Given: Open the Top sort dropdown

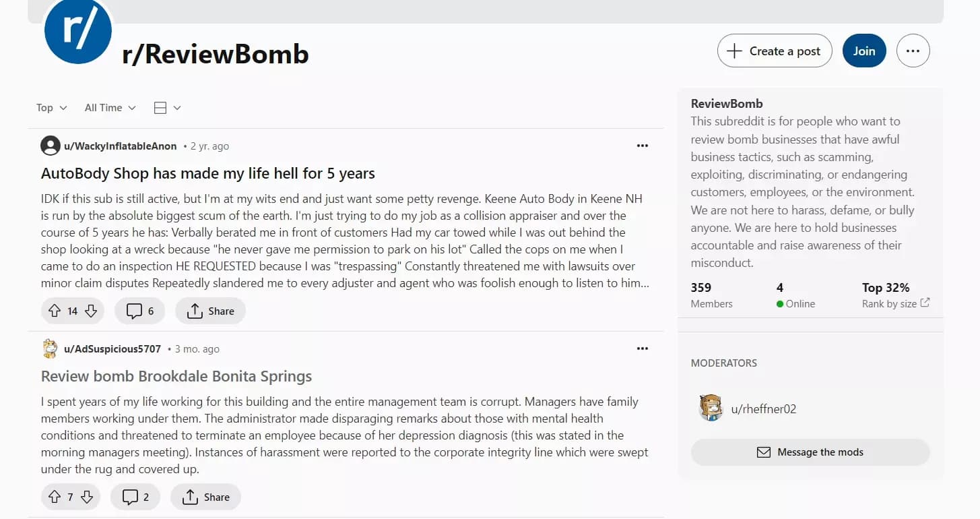Looking at the screenshot, I should tap(51, 108).
